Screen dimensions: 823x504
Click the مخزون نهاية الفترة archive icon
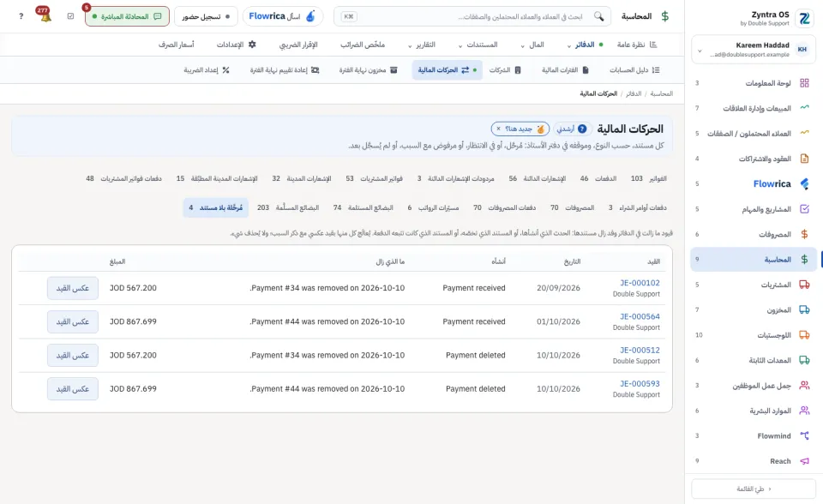point(393,69)
